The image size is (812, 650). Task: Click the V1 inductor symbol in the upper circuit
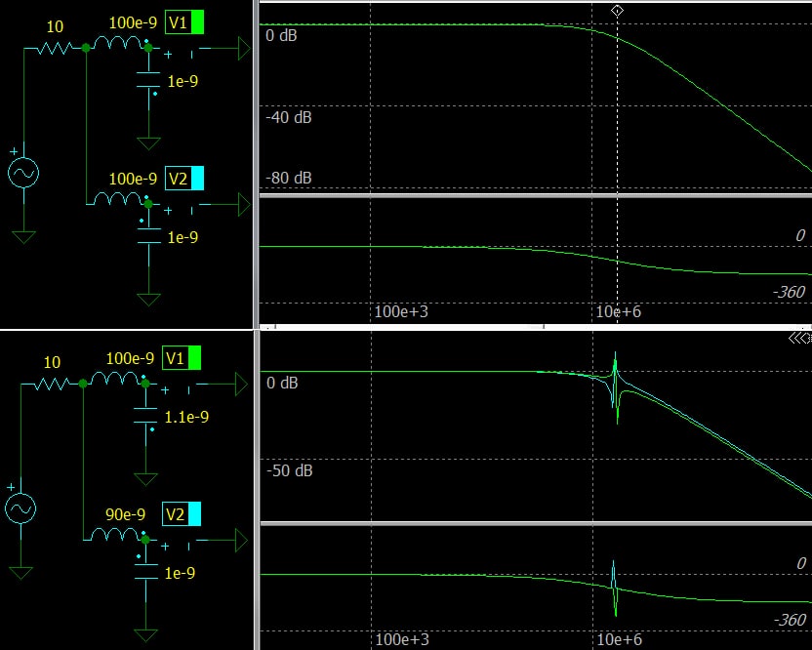tap(117, 43)
